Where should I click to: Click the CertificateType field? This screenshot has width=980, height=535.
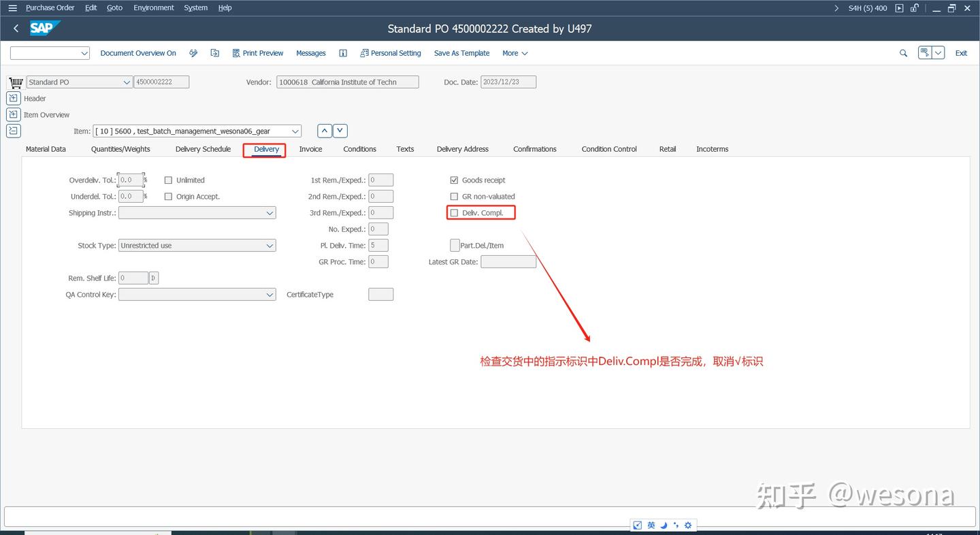381,295
